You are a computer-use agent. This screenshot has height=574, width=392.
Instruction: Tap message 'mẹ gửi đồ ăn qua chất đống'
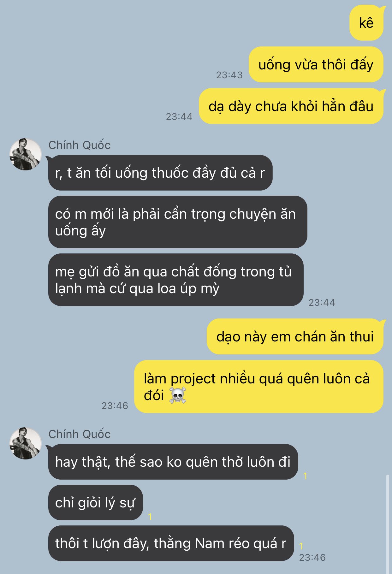click(176, 280)
